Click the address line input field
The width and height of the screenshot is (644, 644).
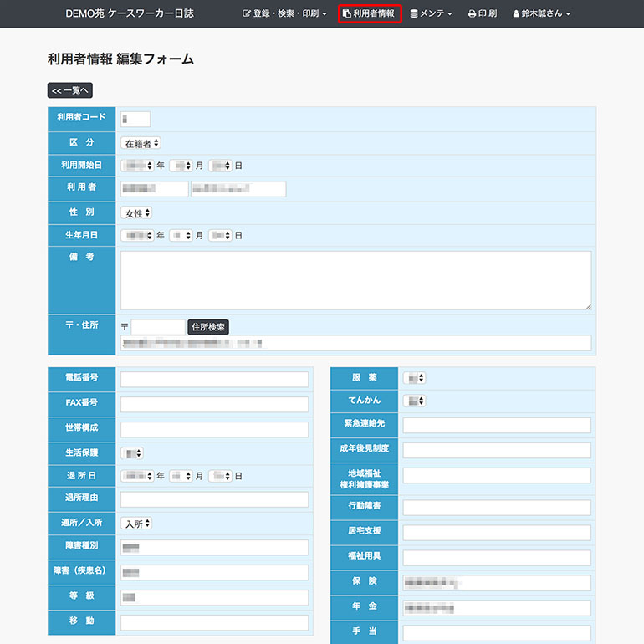click(x=356, y=343)
